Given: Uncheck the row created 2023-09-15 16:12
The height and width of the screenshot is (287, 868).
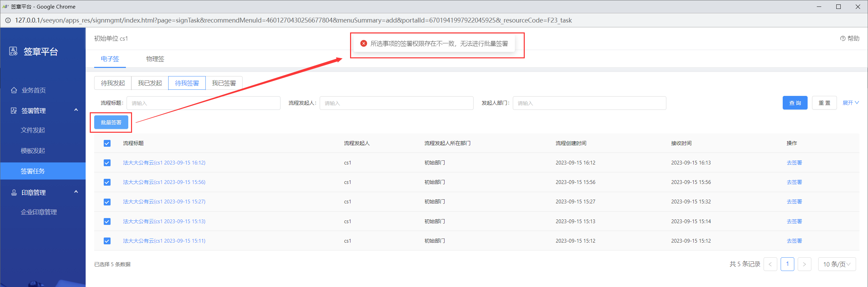Looking at the screenshot, I should point(107,163).
